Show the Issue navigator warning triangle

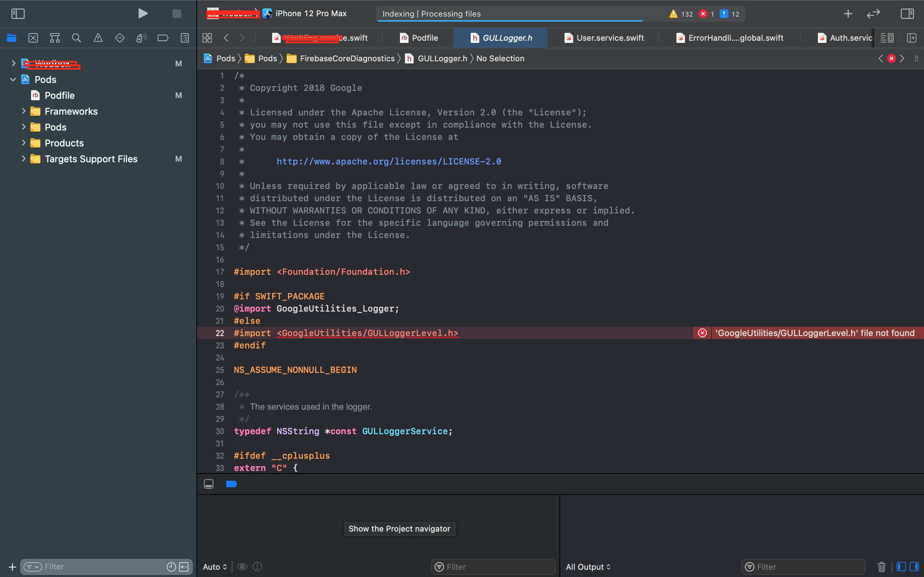(x=98, y=38)
